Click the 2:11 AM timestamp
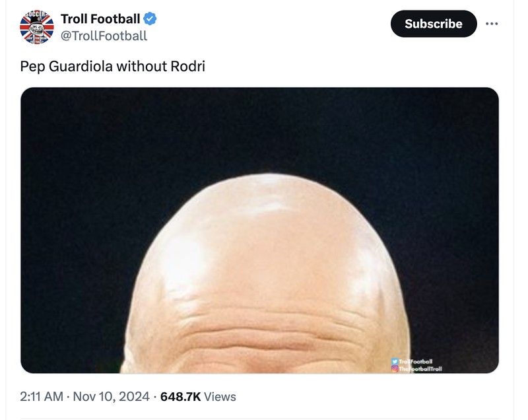Viewport: 528px width, 420px height. (x=42, y=397)
